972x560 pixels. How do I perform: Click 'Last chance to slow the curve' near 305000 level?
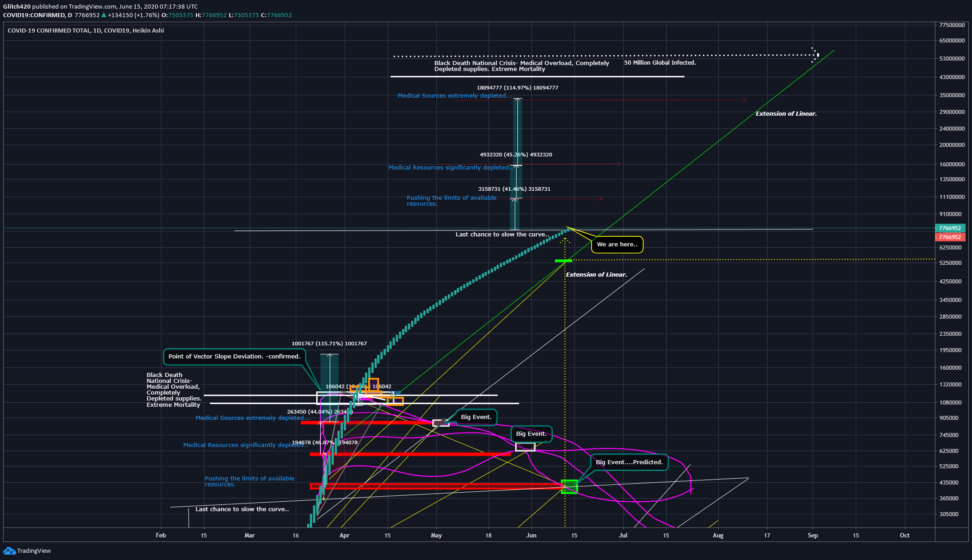[242, 509]
